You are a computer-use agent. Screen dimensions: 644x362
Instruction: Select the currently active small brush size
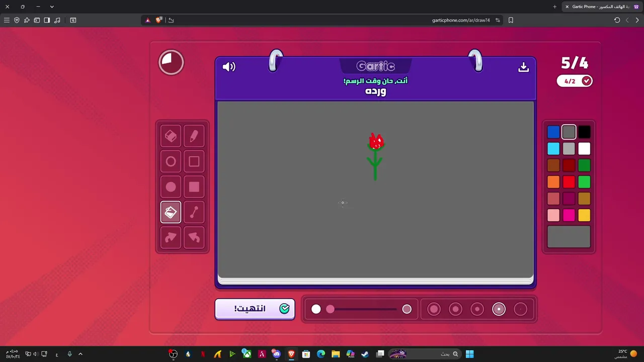pos(499,309)
